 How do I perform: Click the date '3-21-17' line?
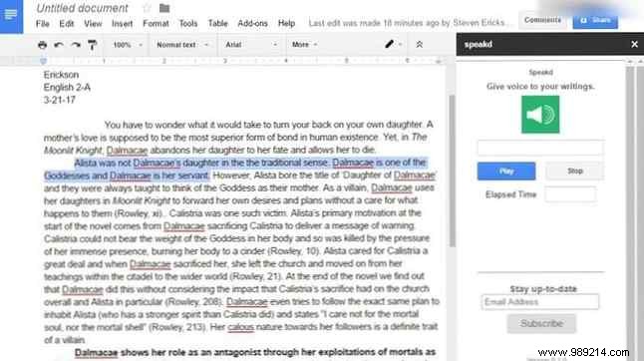pos(60,100)
